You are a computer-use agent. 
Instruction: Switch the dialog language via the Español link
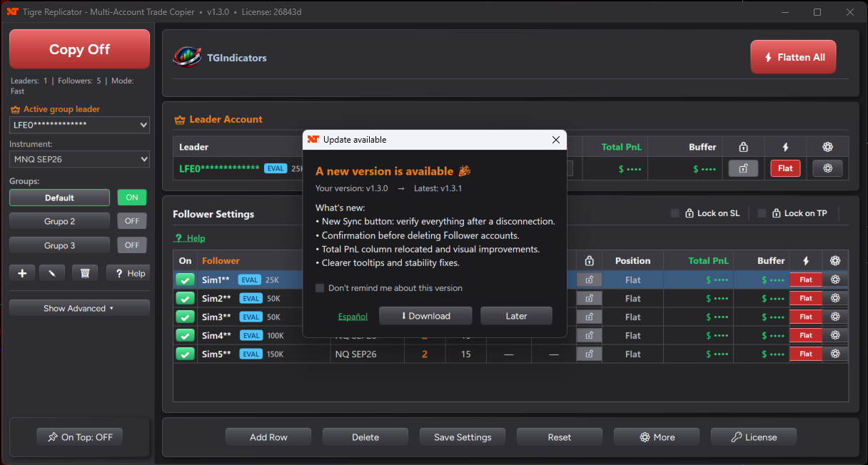pyautogui.click(x=353, y=316)
